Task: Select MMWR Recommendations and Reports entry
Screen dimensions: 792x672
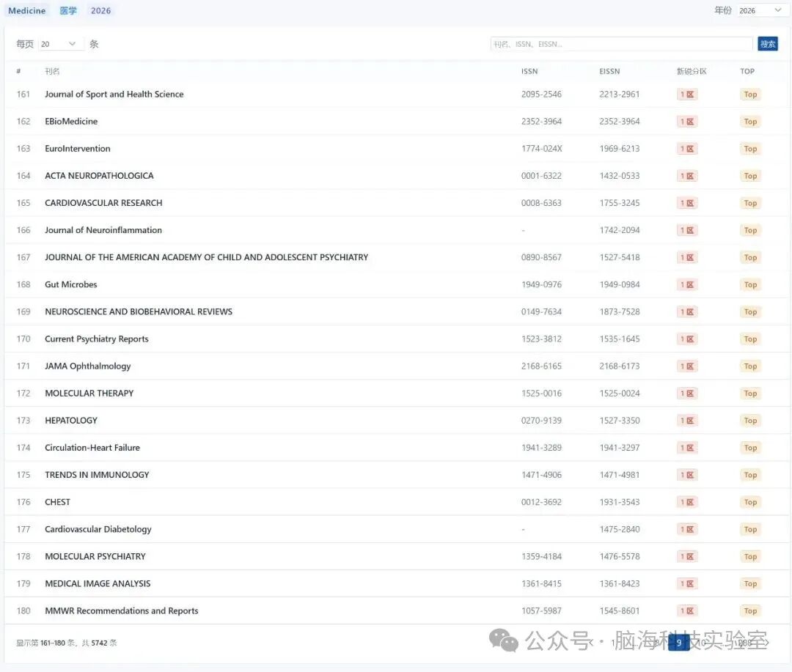Action: [121, 611]
